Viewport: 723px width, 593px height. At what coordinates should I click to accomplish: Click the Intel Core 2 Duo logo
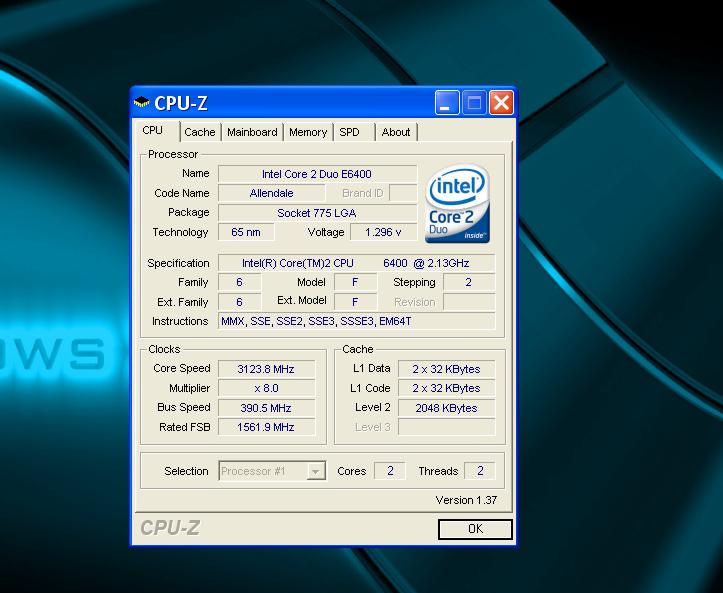click(x=457, y=205)
